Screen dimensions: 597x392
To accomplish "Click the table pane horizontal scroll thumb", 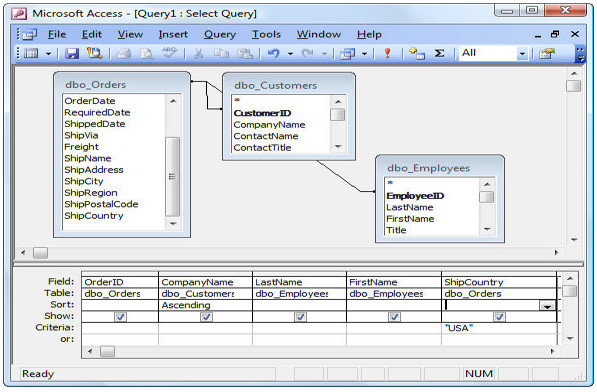I will pos(40,253).
